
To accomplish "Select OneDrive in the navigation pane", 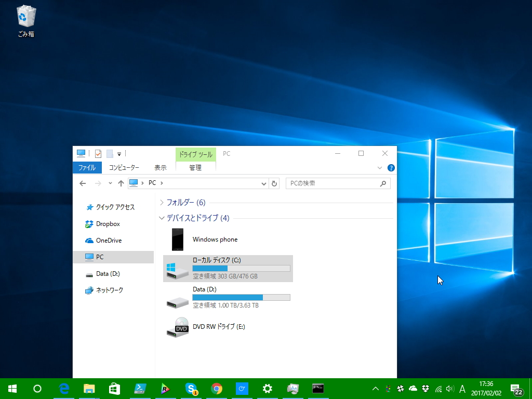I will (x=103, y=241).
